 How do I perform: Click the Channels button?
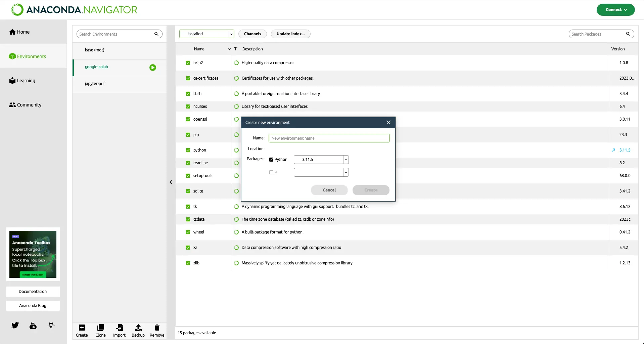[252, 34]
